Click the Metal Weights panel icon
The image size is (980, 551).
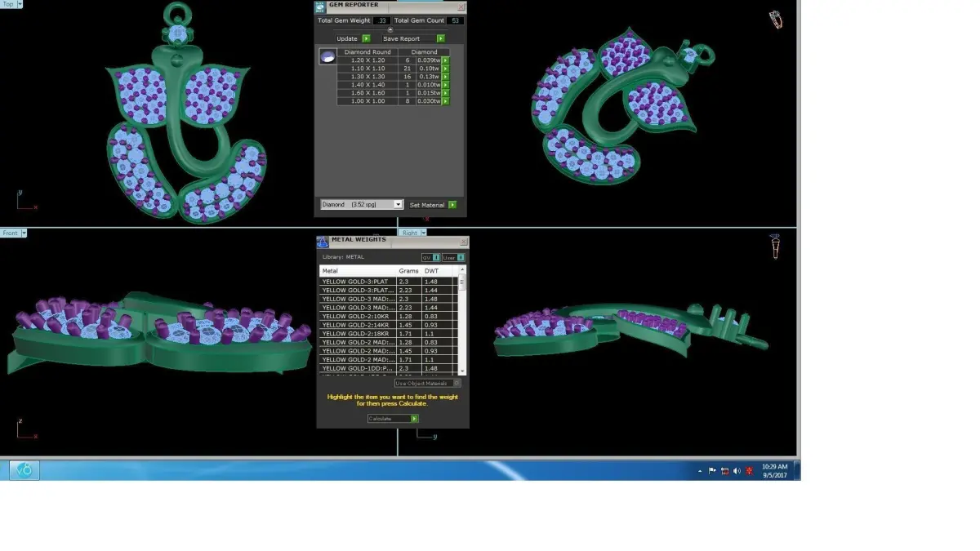tap(322, 241)
